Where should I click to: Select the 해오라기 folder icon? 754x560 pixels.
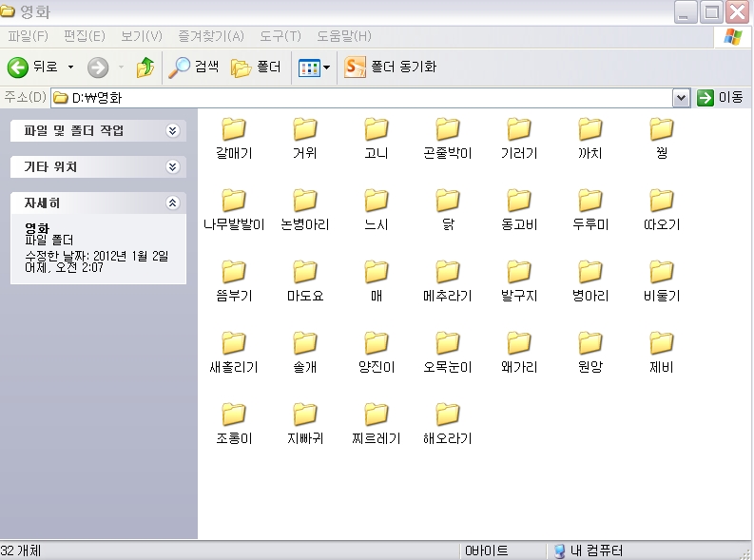[x=448, y=415]
